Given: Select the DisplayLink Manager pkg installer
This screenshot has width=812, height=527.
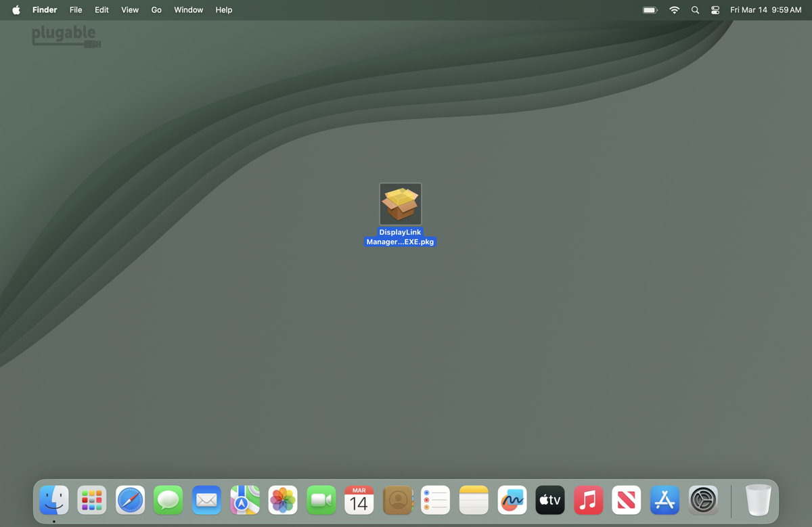Looking at the screenshot, I should [x=400, y=203].
